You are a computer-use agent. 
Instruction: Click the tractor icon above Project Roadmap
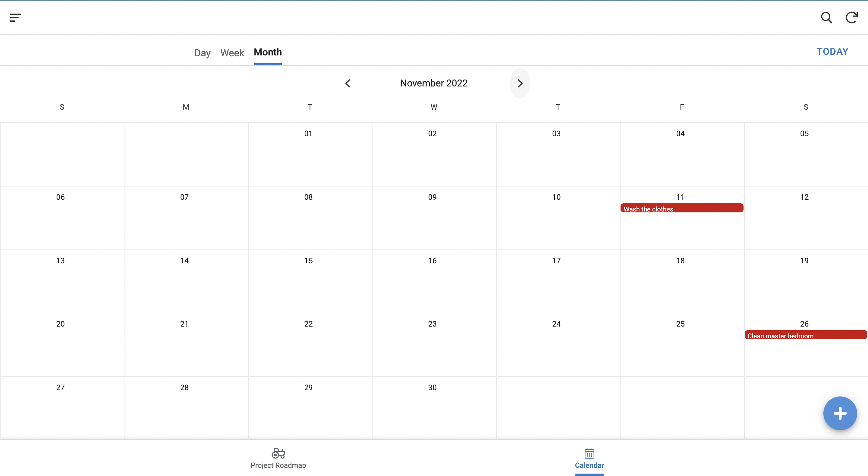pos(278,453)
